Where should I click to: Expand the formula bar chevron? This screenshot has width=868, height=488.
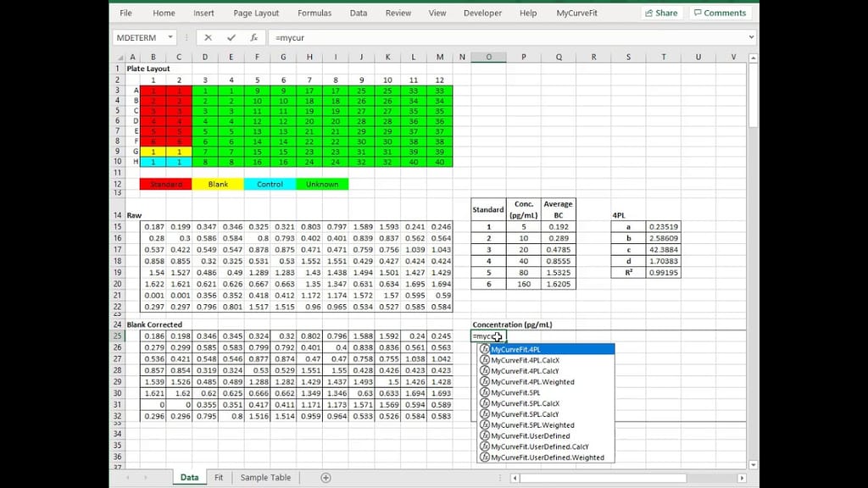pyautogui.click(x=751, y=37)
